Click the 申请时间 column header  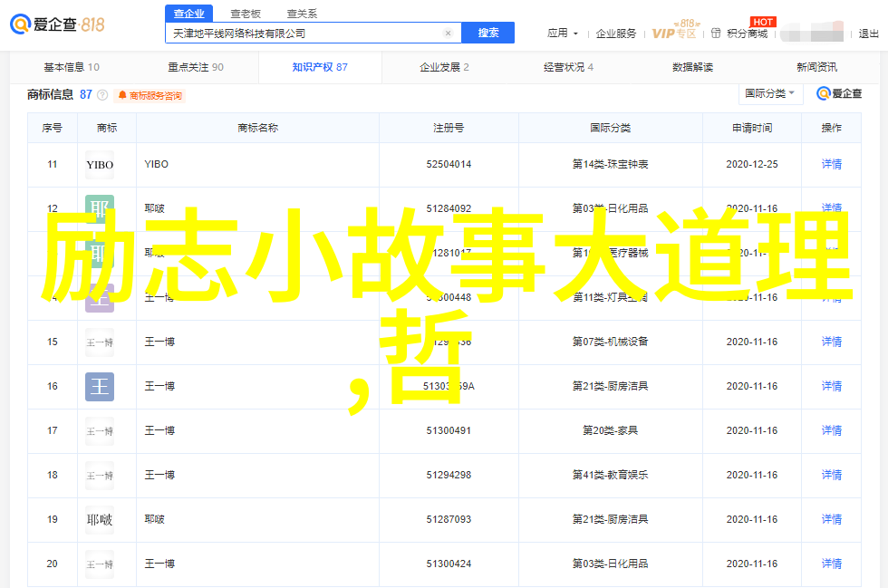(x=752, y=128)
